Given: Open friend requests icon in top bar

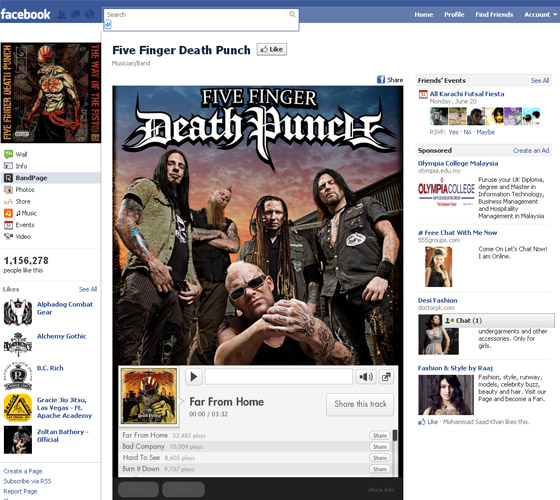Looking at the screenshot, I should pos(62,15).
